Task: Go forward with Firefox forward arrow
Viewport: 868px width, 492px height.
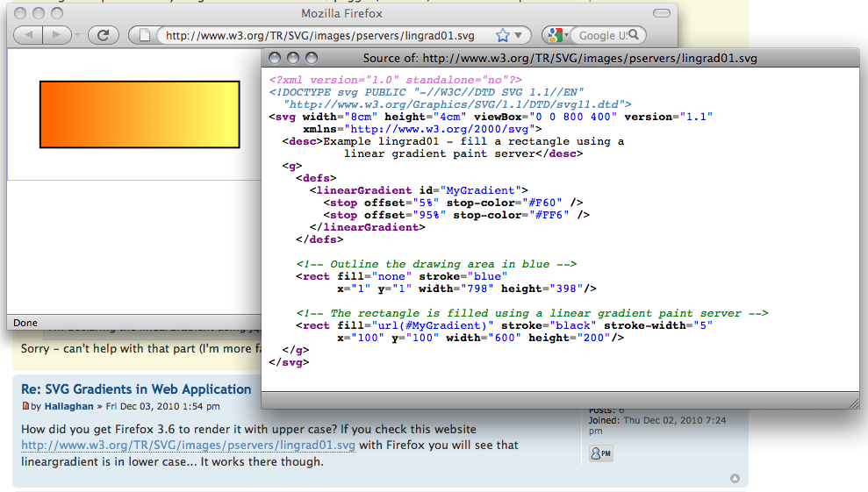Action: tap(56, 35)
